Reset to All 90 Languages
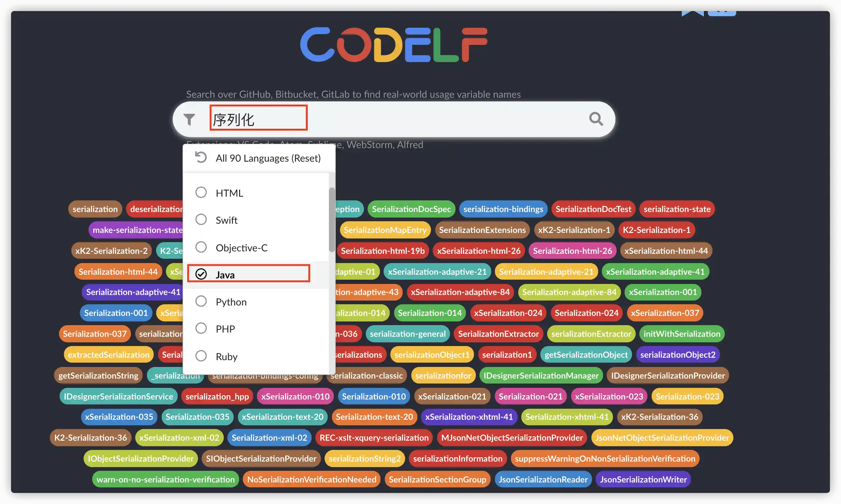The height and width of the screenshot is (504, 841). (268, 158)
